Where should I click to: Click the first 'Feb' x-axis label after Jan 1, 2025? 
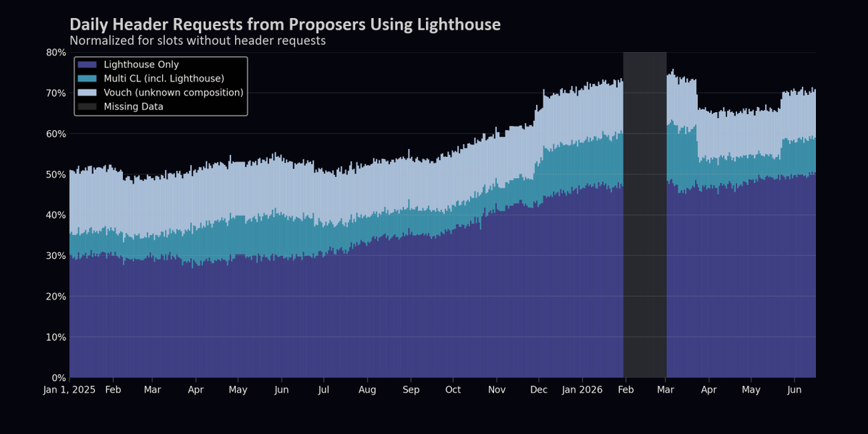click(113, 390)
